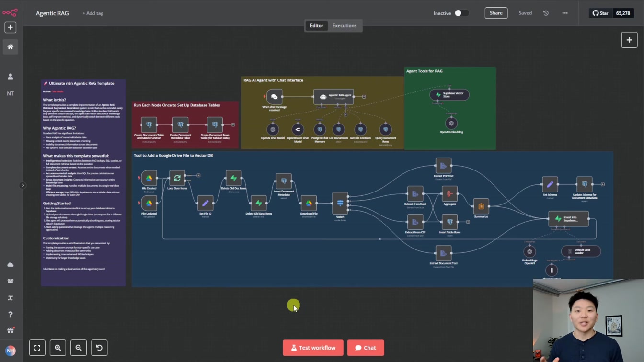Select the Set Schema node
Image resolution: width=644 pixels, height=362 pixels.
tap(550, 184)
